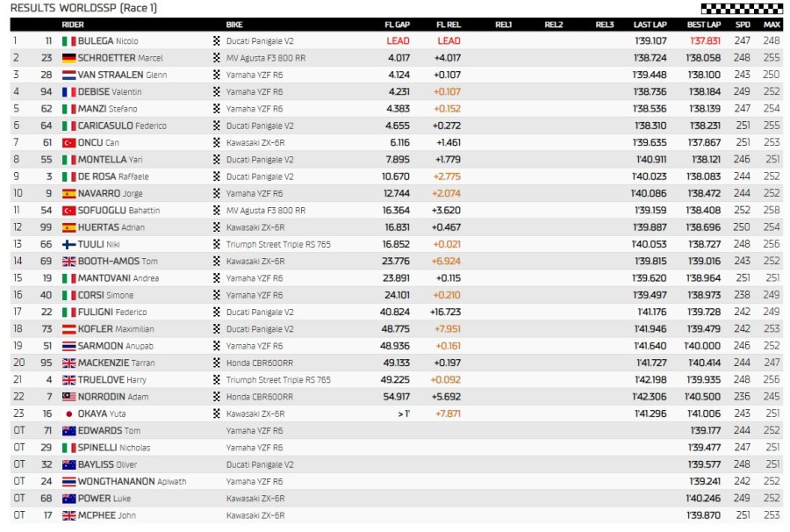
Task: Click the Spanish flag beside NAVARRO Jorge
Action: coord(68,193)
